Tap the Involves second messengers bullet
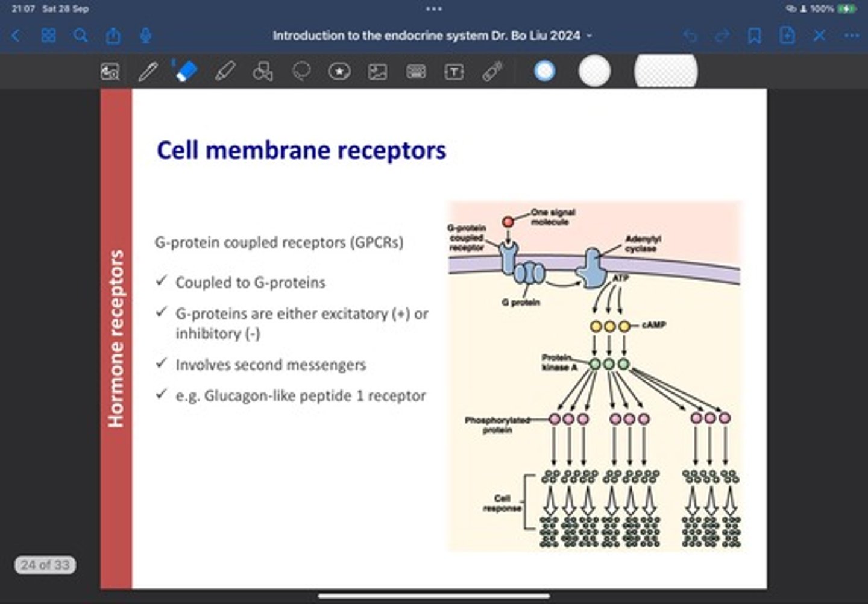 (271, 365)
